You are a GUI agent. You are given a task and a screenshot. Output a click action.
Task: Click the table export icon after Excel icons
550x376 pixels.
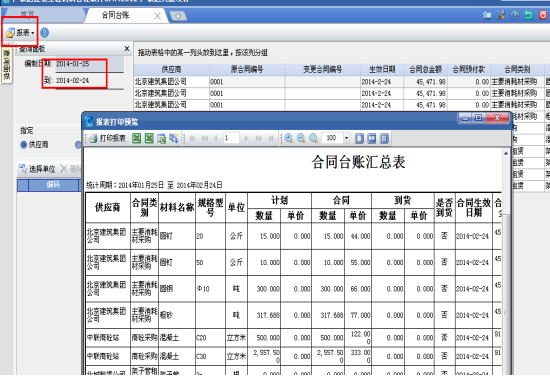click(161, 139)
